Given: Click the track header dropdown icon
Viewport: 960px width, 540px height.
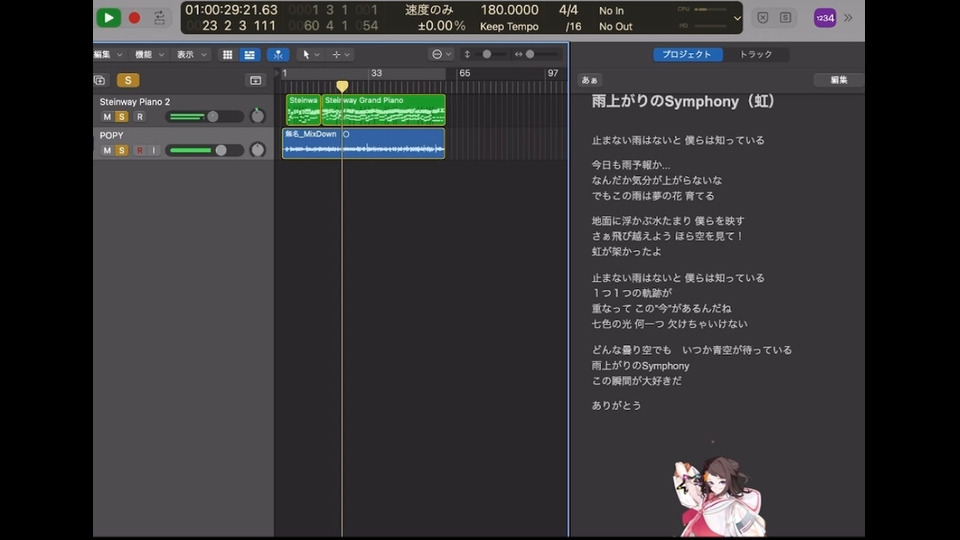Looking at the screenshot, I should 255,80.
